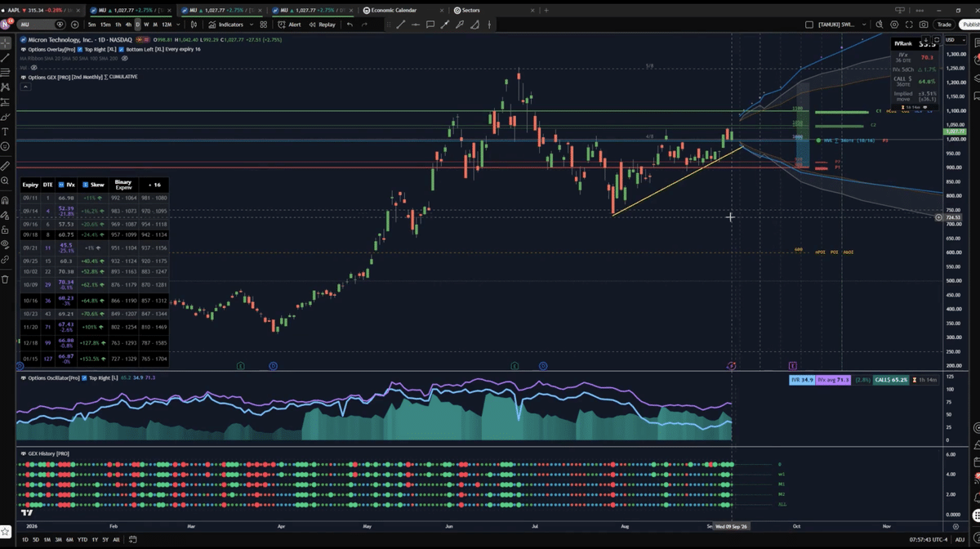This screenshot has height=549, width=980.
Task: Start Bar Replay mode
Action: tap(322, 25)
